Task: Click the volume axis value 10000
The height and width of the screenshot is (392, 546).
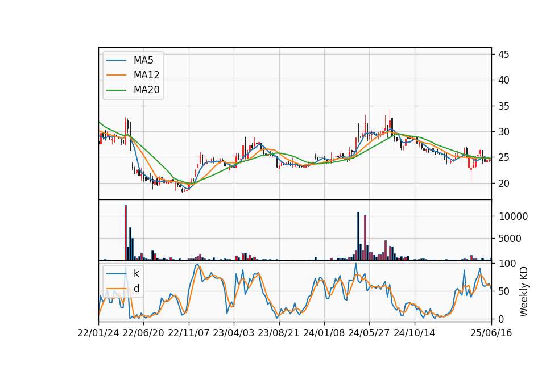Action: pos(513,216)
